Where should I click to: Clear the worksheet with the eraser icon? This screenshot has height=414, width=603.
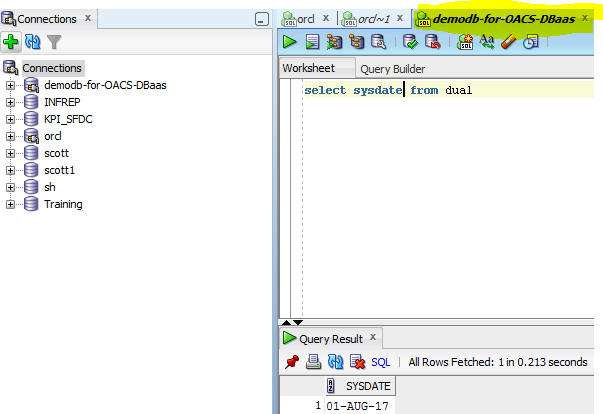508,42
